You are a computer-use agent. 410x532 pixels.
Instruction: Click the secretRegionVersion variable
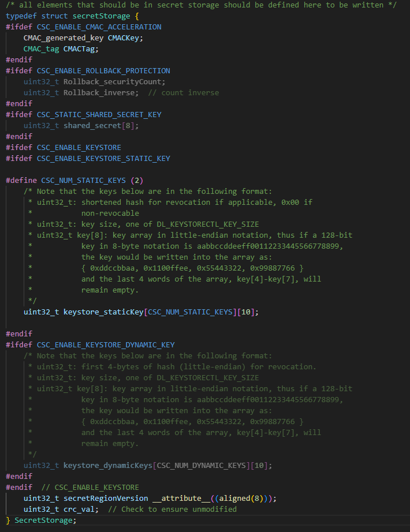pyautogui.click(x=106, y=499)
